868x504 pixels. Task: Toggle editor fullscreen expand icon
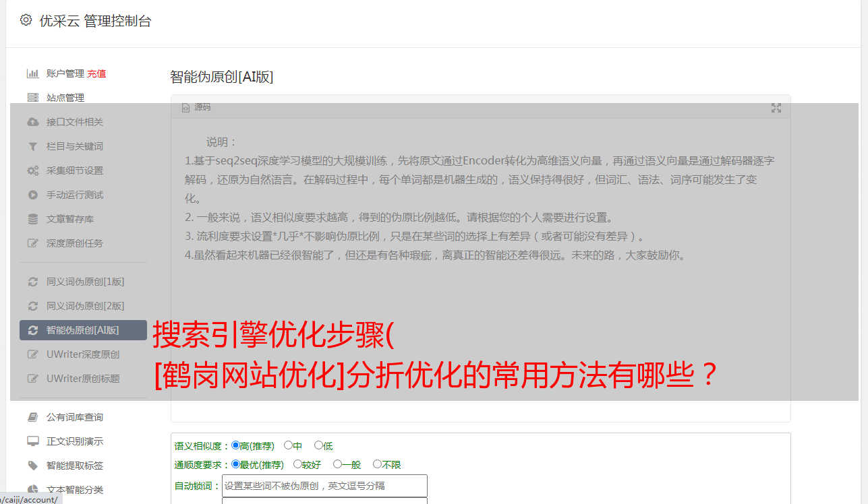pos(776,108)
